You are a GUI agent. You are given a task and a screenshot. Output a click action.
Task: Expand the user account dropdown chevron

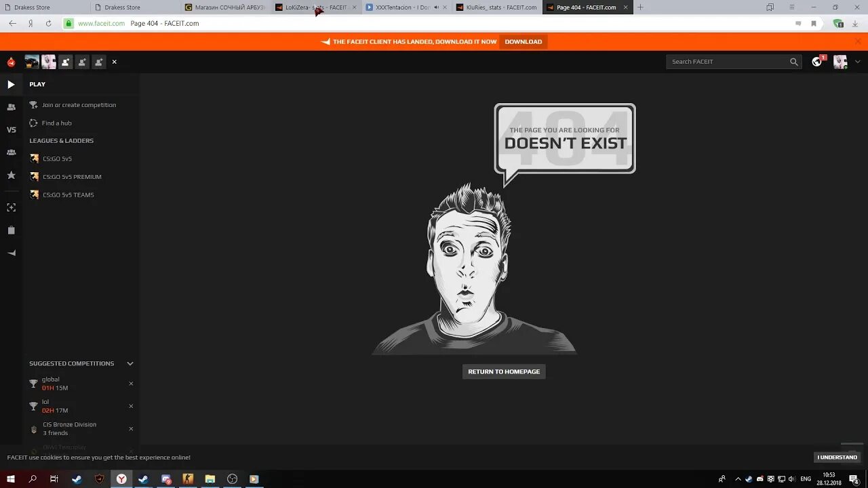click(858, 62)
